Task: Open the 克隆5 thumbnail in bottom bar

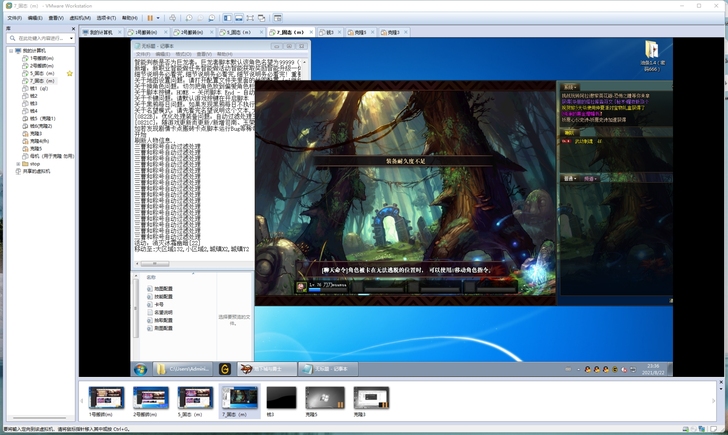Action: [325, 402]
